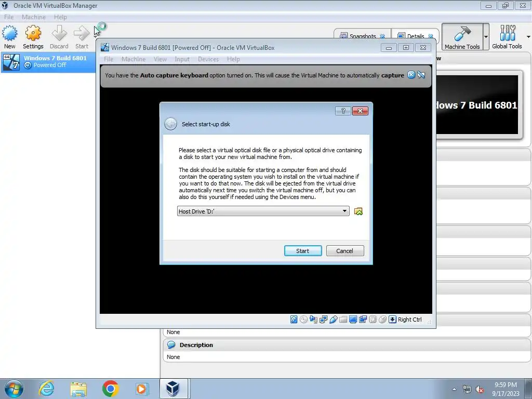Click the Description section header
This screenshot has height=399, width=532.
tap(347, 345)
